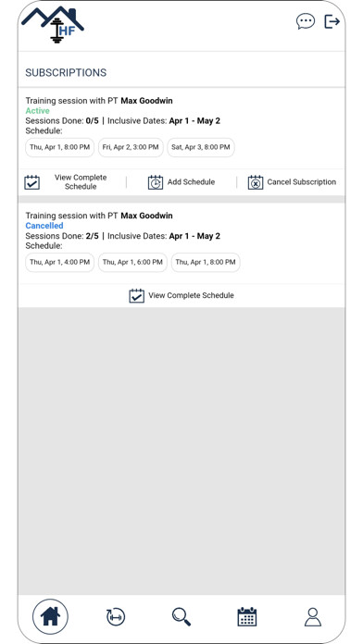Click the Add Schedule clock-calendar icon
Image resolution: width=363 pixels, height=644 pixels.
(156, 182)
